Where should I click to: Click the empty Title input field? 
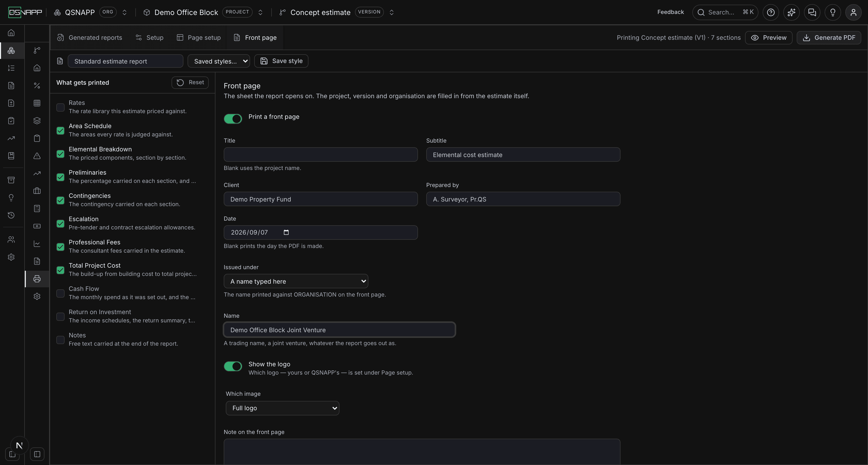[320, 154]
